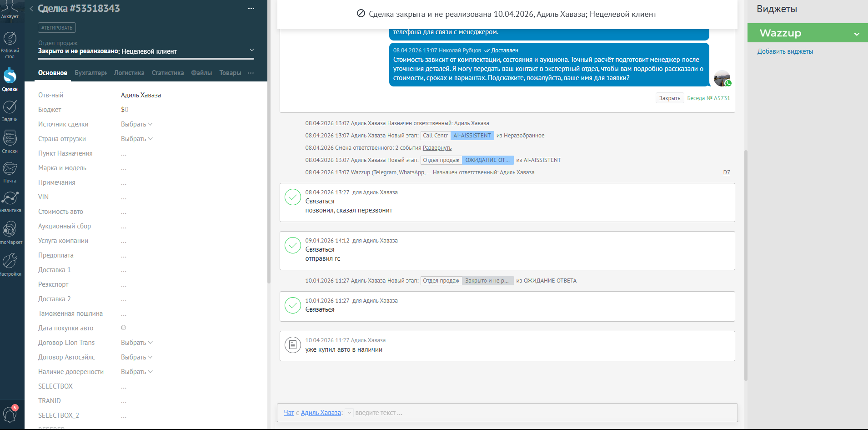Click the Добавить виджеты link

(x=785, y=51)
